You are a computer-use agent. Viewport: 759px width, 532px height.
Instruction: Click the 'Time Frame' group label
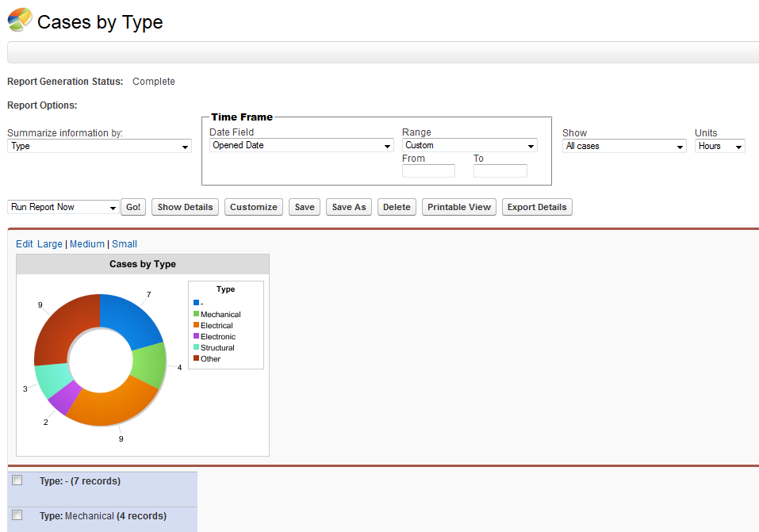point(242,117)
